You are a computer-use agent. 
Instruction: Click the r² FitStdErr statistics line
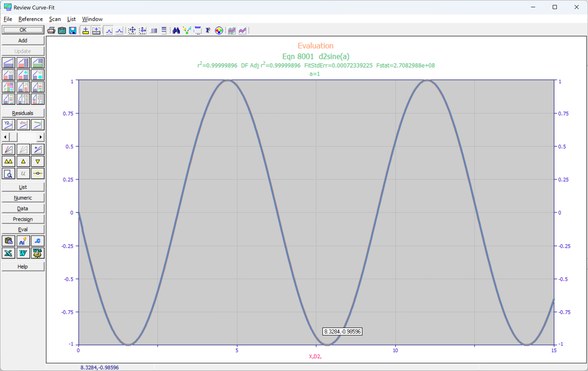pos(316,65)
